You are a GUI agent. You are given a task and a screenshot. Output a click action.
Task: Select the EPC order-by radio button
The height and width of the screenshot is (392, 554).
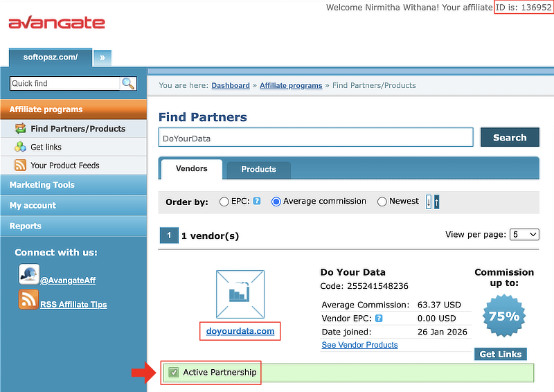[224, 202]
